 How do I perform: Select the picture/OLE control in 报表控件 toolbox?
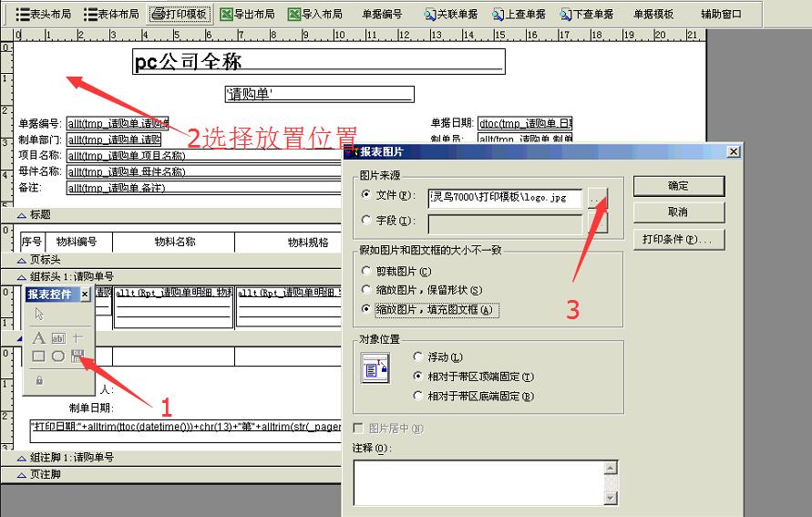point(77,357)
